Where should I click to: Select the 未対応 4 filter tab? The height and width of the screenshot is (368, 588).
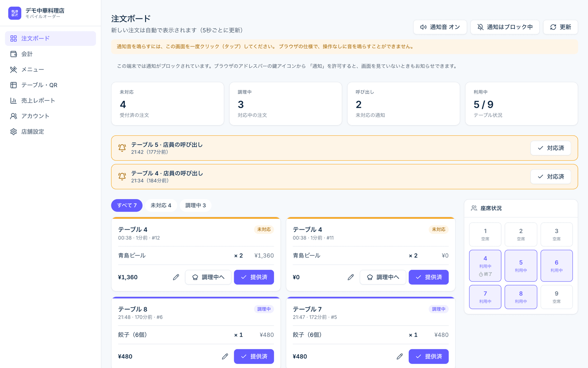coord(161,205)
